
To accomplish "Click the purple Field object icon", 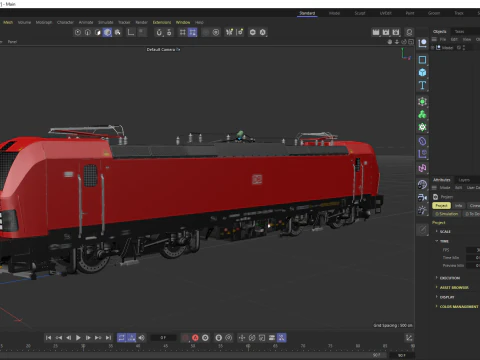I will 422,154.
